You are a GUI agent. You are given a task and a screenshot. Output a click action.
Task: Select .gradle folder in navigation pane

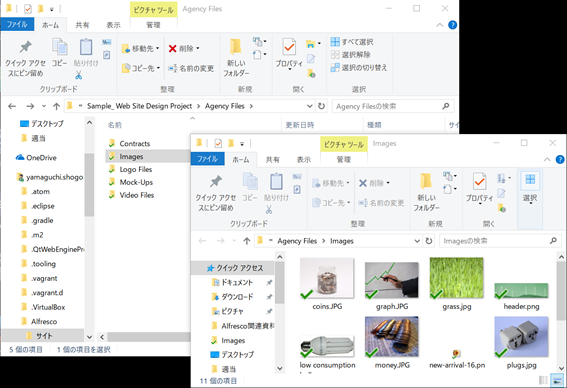click(x=42, y=220)
